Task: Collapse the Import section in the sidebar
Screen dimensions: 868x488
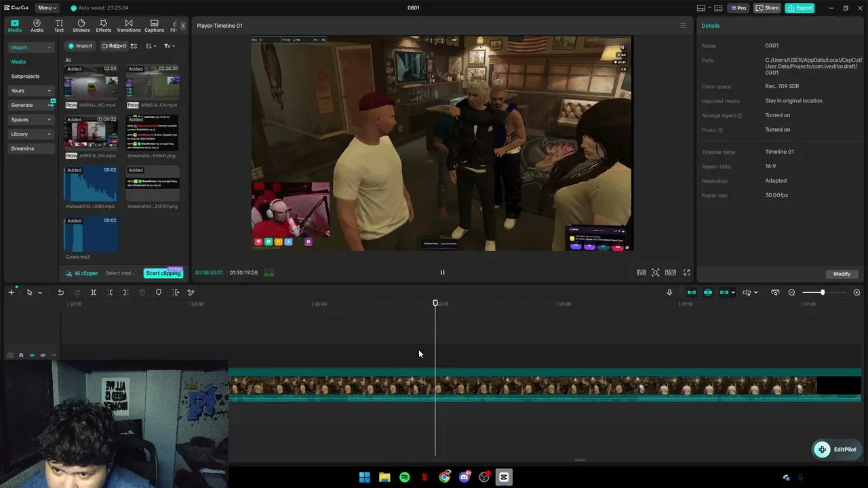Action: point(31,47)
